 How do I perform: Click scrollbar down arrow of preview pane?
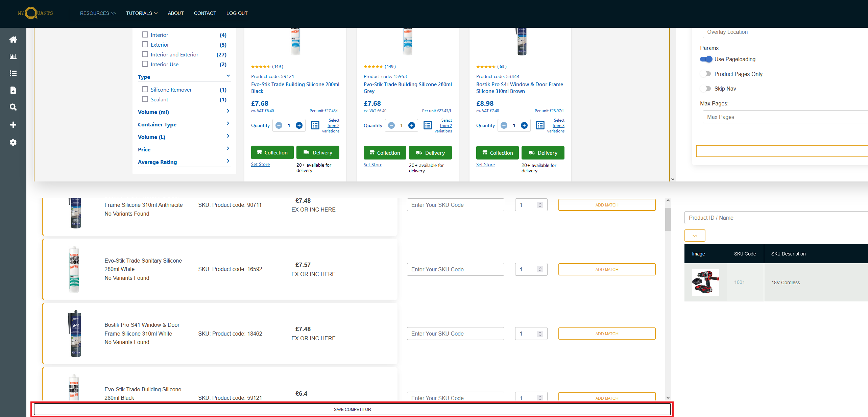point(673,179)
